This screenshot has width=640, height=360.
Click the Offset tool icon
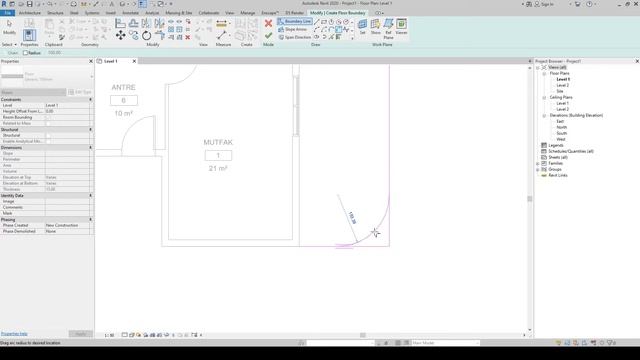click(133, 23)
